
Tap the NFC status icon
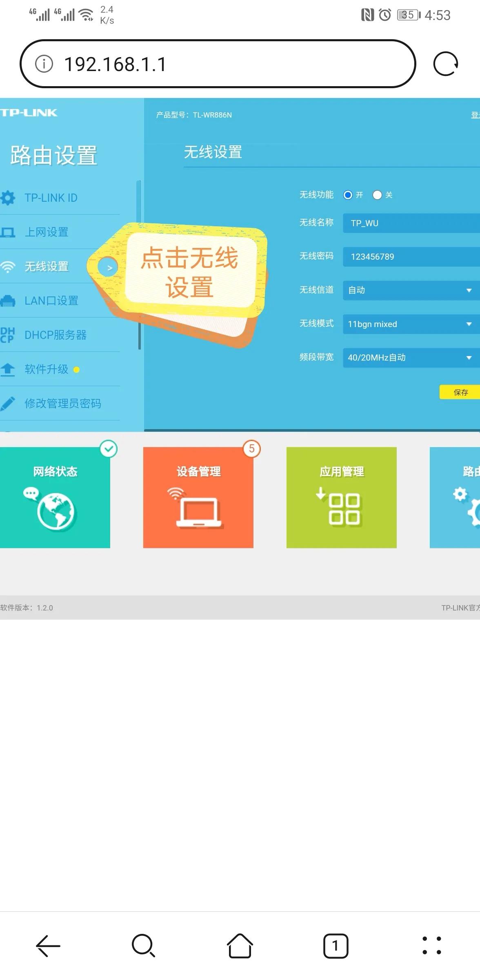pos(367,15)
